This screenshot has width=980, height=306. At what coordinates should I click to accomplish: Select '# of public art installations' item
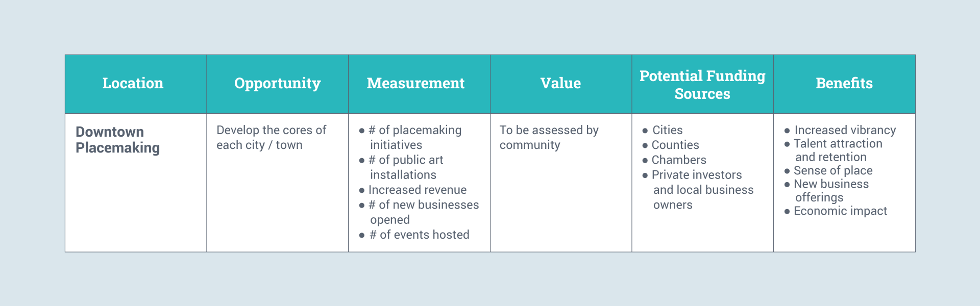click(406, 167)
